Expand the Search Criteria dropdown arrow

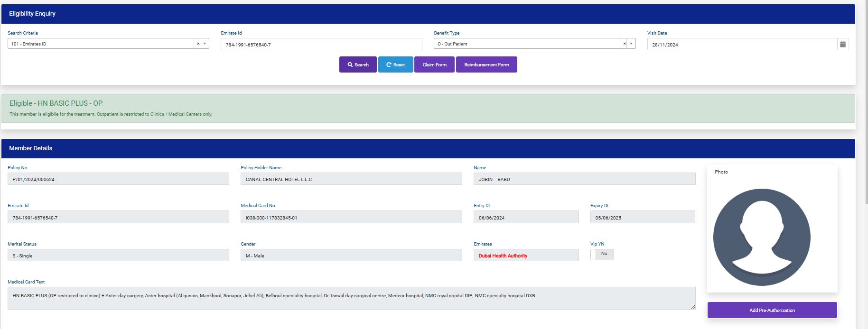point(205,44)
